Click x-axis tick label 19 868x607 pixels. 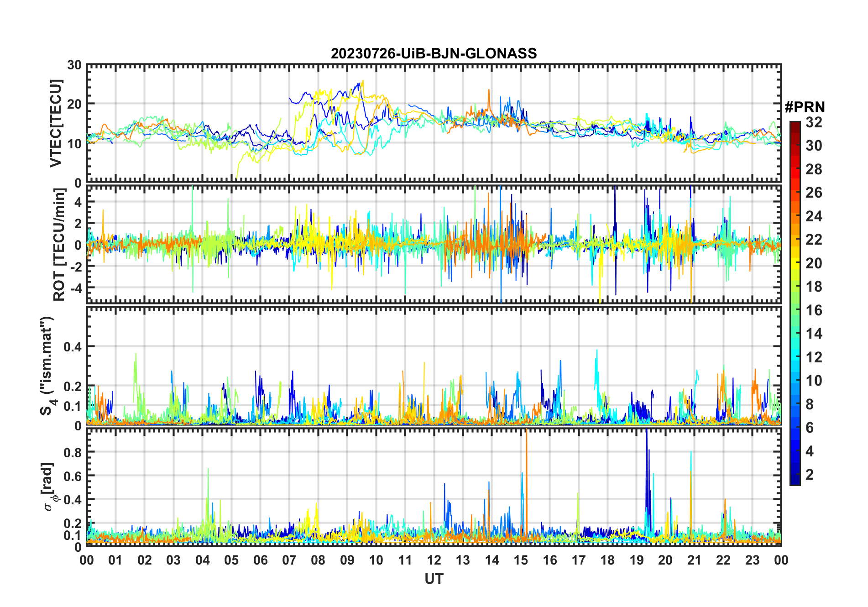coord(636,560)
